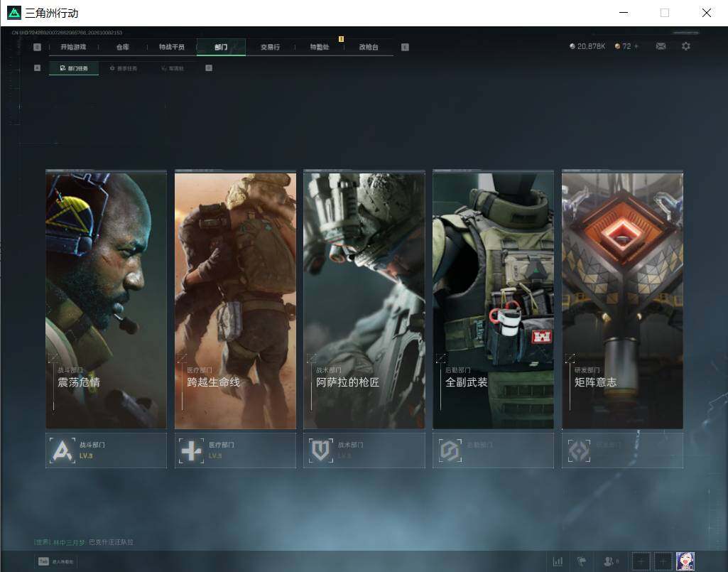The height and width of the screenshot is (572, 728).
Task: Click the logistics department hexagon emblem icon
Action: click(x=450, y=450)
